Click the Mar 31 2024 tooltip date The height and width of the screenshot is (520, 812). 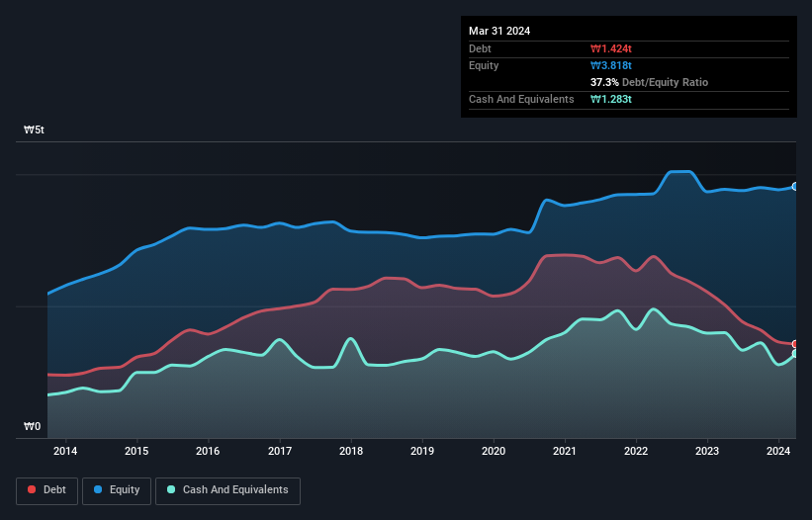coord(499,31)
